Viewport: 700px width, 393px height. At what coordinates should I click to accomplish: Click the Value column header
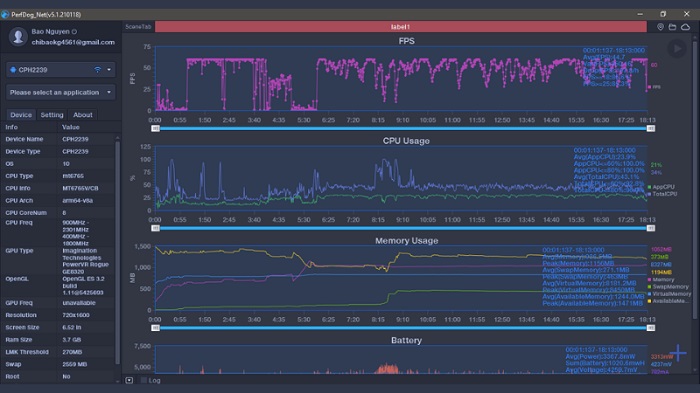click(71, 127)
